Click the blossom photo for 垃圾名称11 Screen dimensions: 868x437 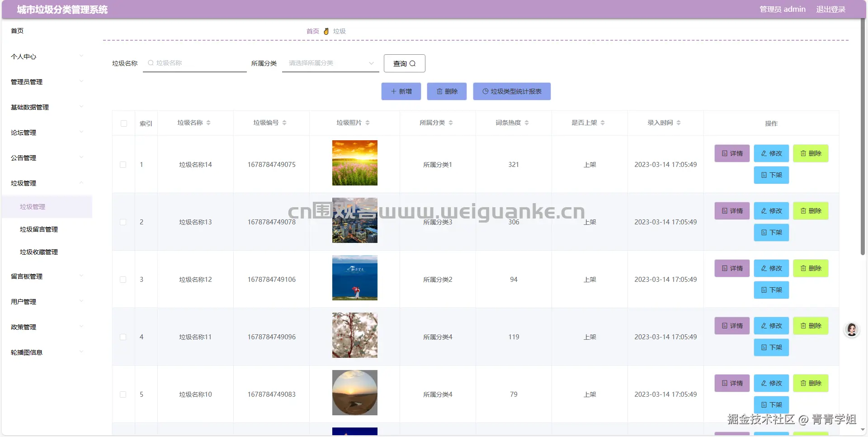(355, 335)
